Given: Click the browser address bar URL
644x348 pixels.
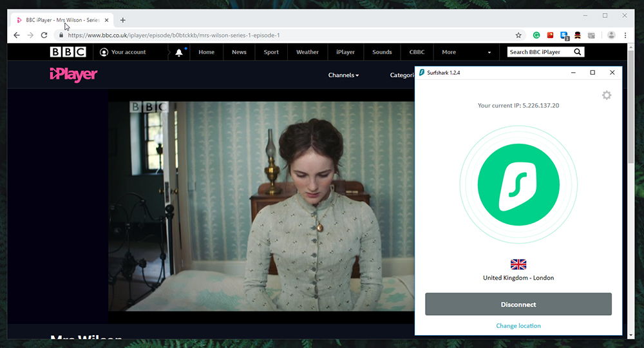Looking at the screenshot, I should coord(174,35).
